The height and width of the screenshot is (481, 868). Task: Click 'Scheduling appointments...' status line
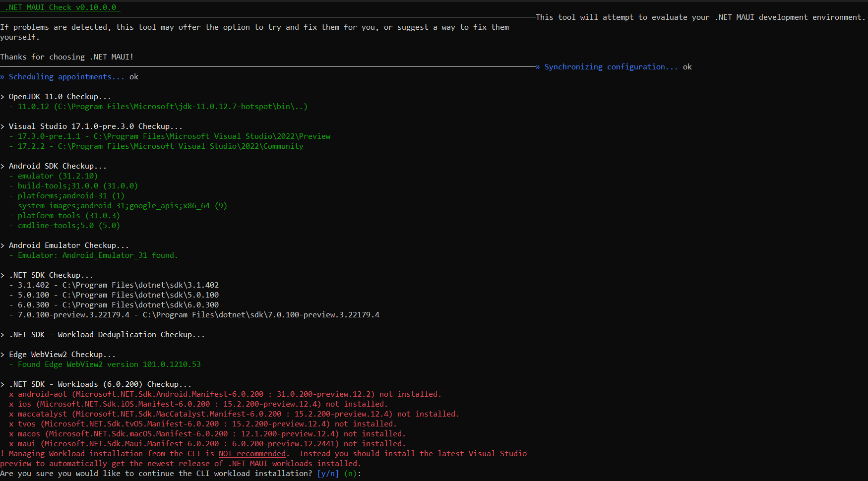69,77
